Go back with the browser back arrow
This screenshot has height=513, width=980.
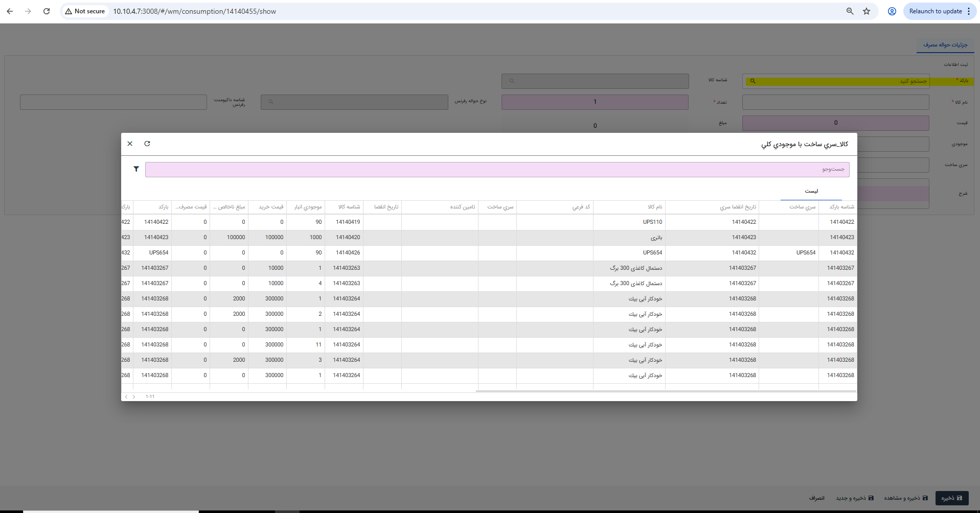click(10, 11)
